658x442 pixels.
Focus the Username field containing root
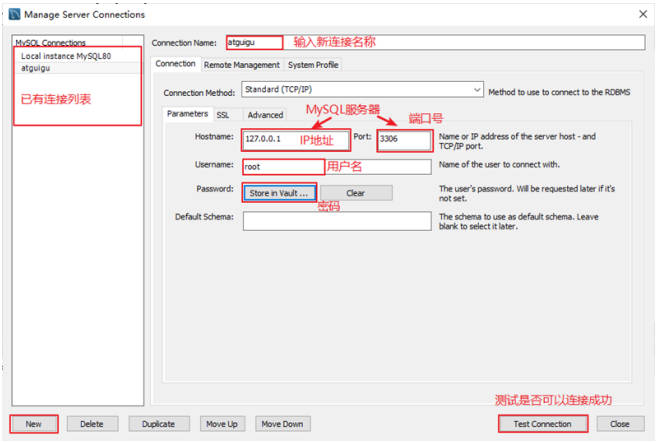[337, 167]
